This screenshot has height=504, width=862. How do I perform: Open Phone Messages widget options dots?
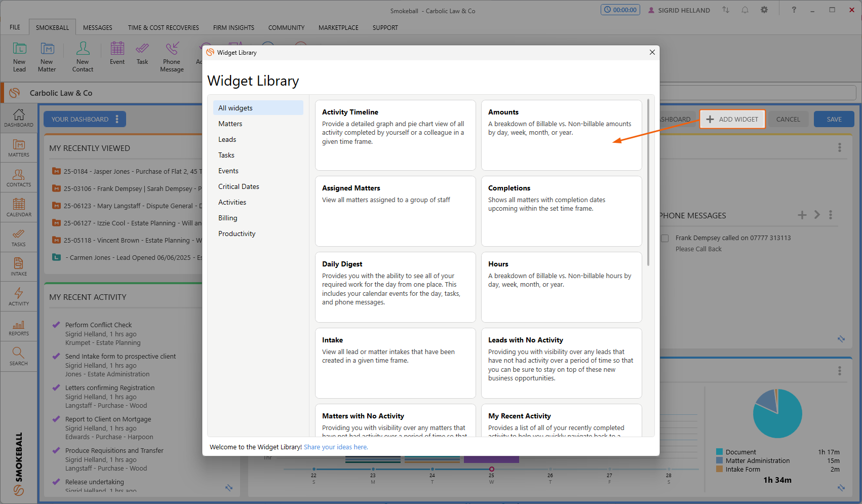[x=831, y=215]
